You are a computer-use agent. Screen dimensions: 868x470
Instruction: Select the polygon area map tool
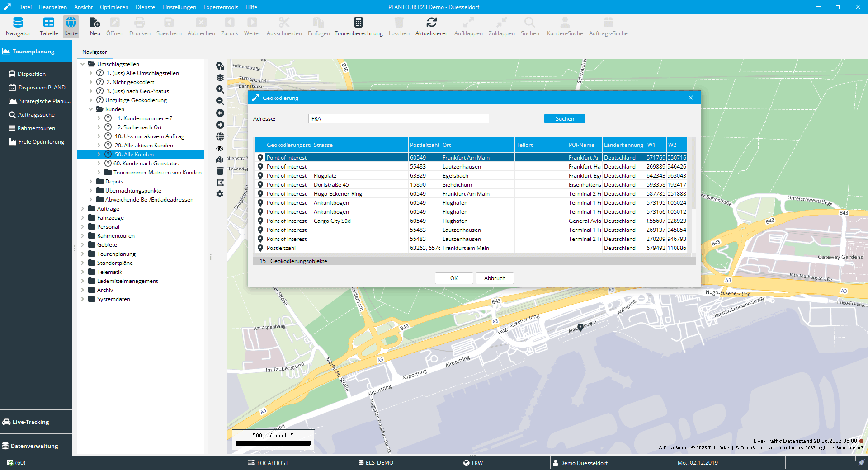coord(220,183)
